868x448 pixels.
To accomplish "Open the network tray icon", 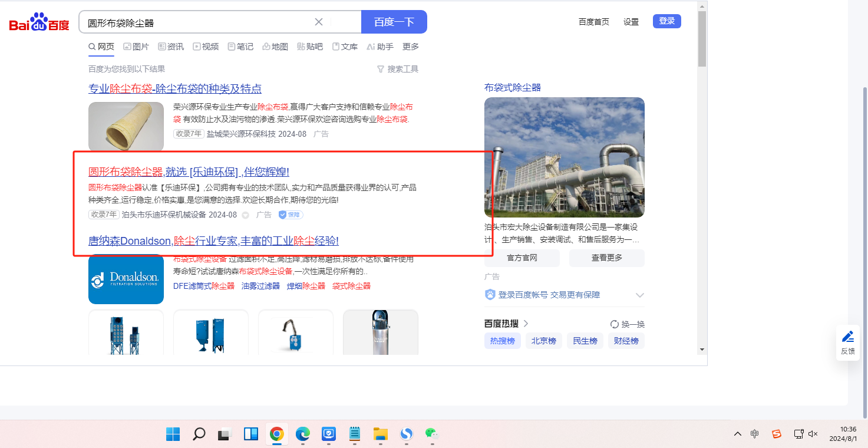I will (798, 434).
